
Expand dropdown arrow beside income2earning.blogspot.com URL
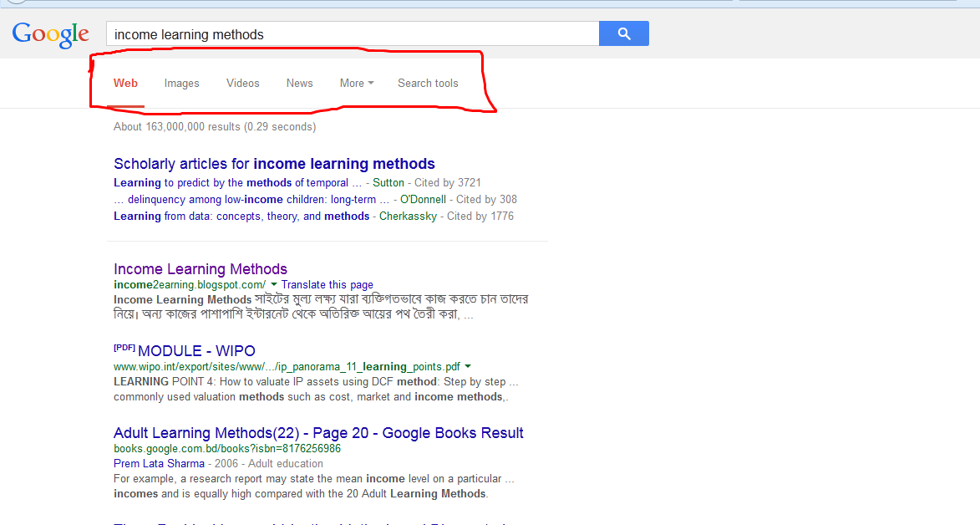tap(273, 285)
